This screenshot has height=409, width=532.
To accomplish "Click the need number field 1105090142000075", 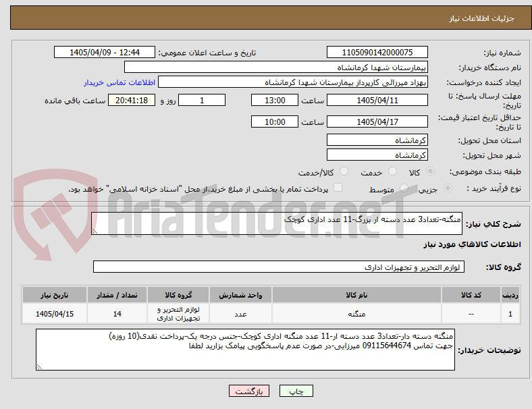I will click(377, 52).
